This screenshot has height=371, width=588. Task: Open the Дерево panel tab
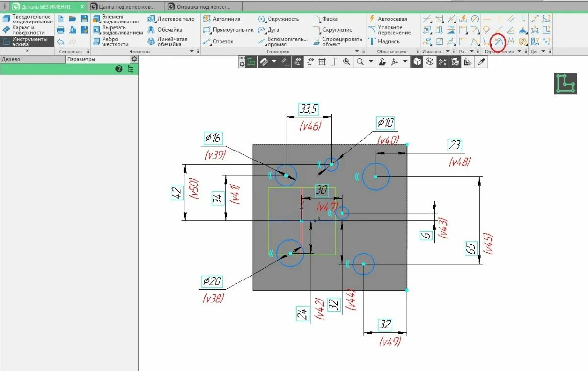[32, 59]
